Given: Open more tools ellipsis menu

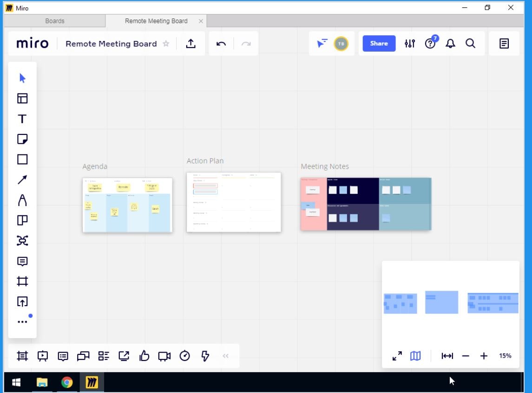Looking at the screenshot, I should click(x=22, y=322).
